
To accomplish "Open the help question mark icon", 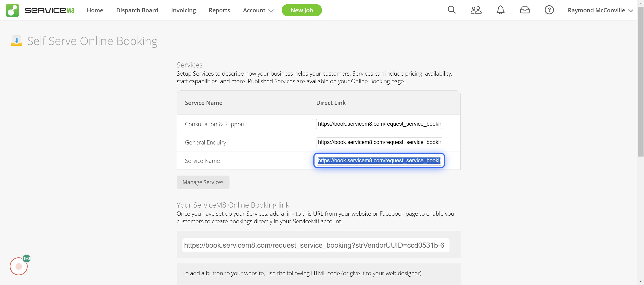I will coord(549,10).
